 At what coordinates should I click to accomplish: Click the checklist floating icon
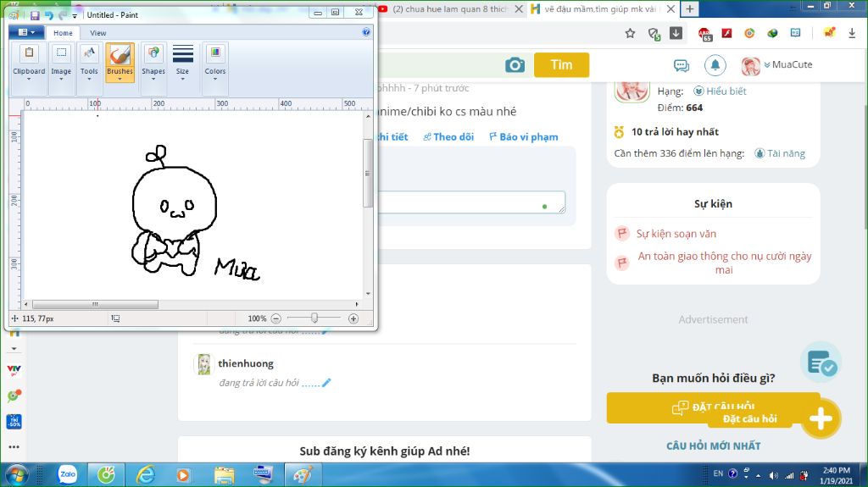[821, 363]
